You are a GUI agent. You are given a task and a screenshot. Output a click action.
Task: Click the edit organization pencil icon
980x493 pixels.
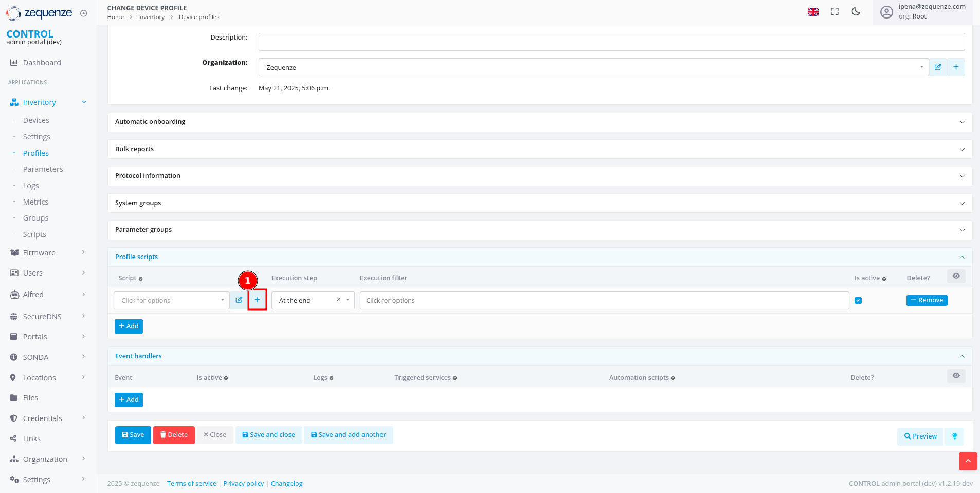coord(938,67)
